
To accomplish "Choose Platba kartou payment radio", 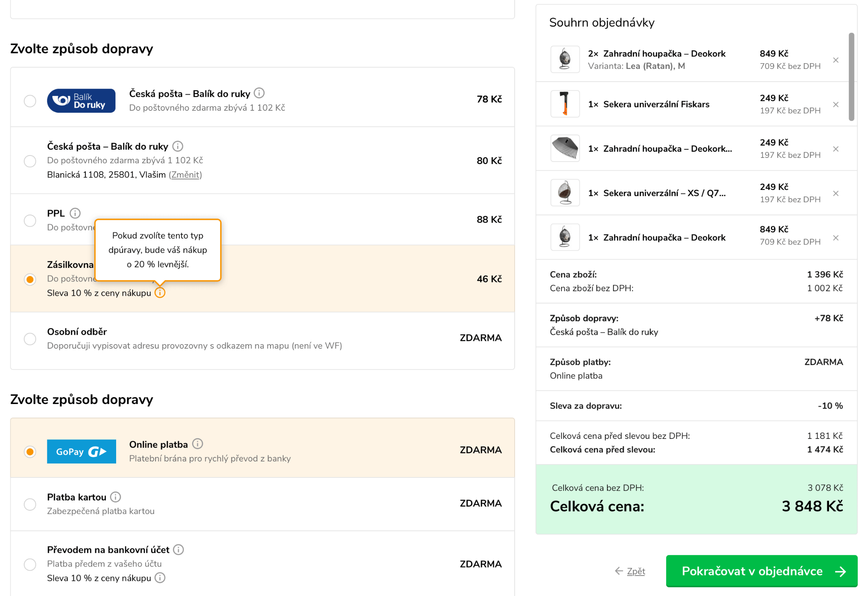I will (30, 504).
